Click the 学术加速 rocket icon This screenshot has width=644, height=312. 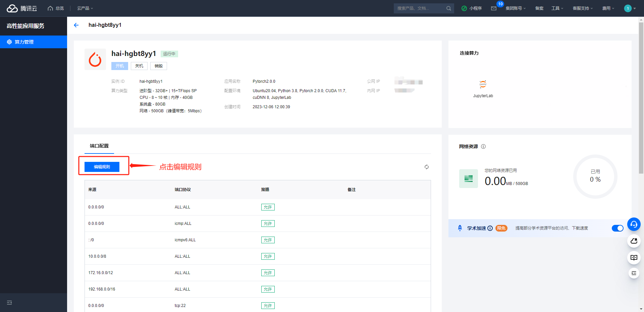click(x=460, y=228)
